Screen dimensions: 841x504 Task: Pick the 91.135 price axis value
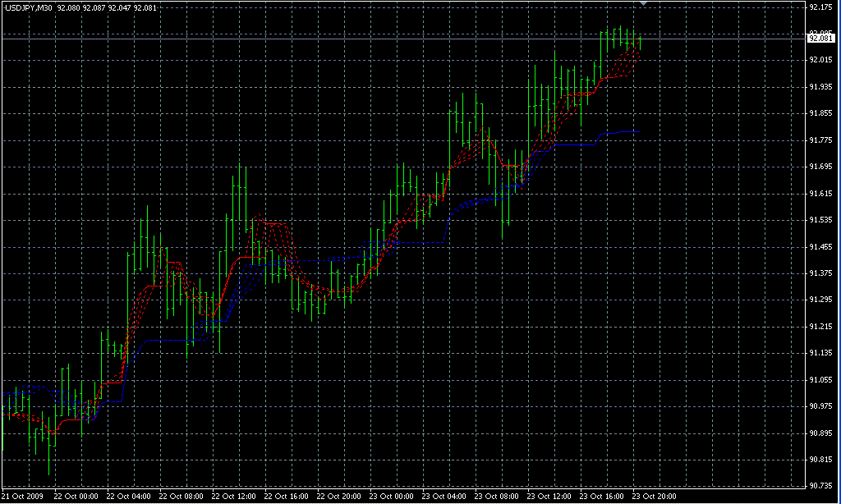point(820,353)
